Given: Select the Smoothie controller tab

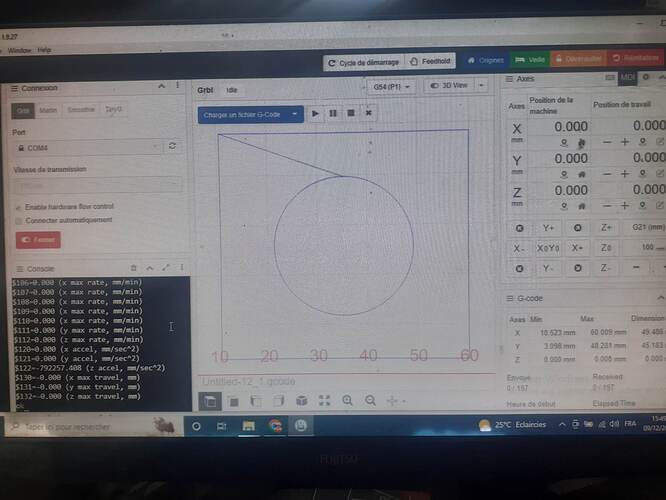Looking at the screenshot, I should [x=81, y=110].
